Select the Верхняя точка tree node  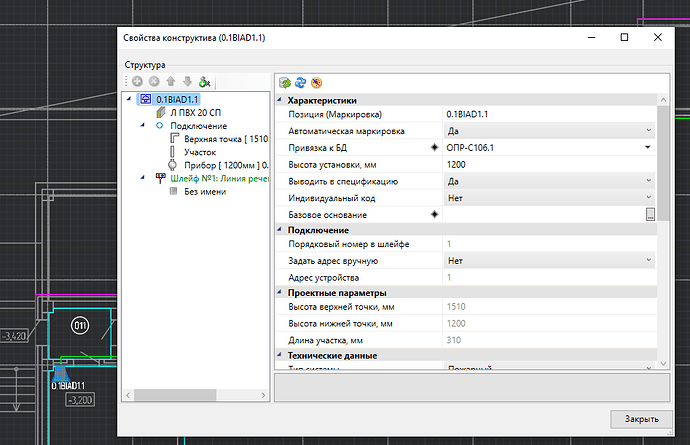coord(220,139)
